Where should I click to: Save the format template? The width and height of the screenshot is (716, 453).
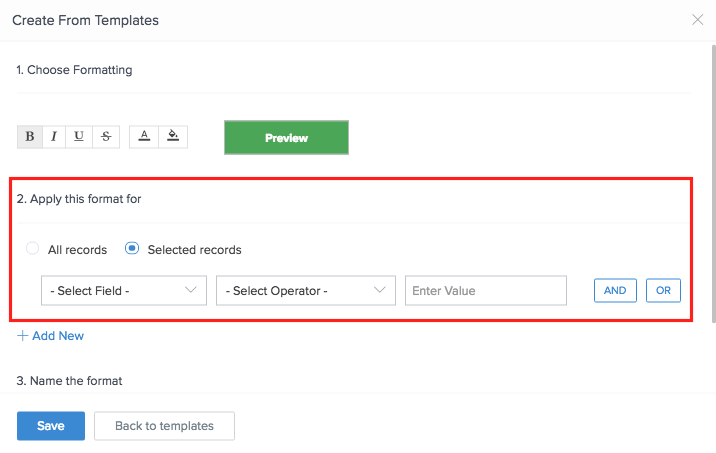(51, 426)
